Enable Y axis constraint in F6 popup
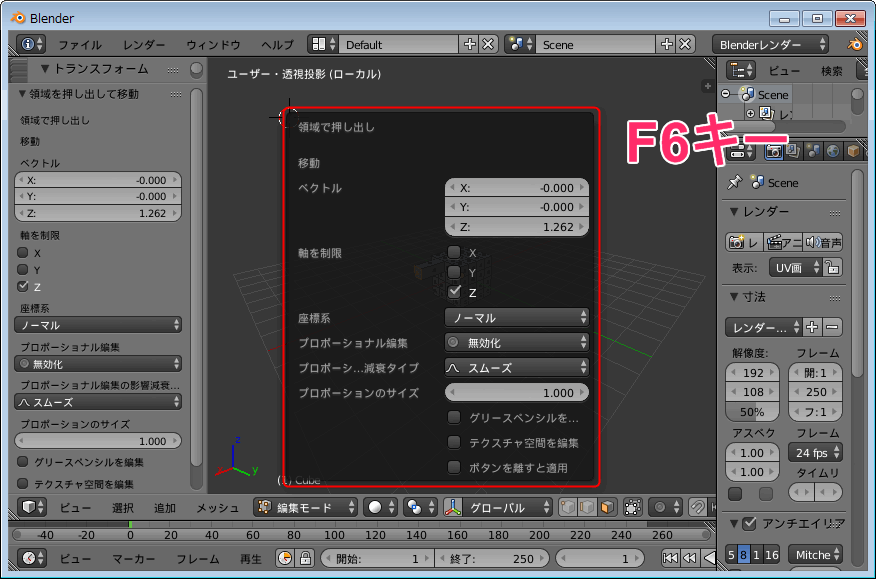Viewport: 876px width, 579px height. pyautogui.click(x=454, y=272)
